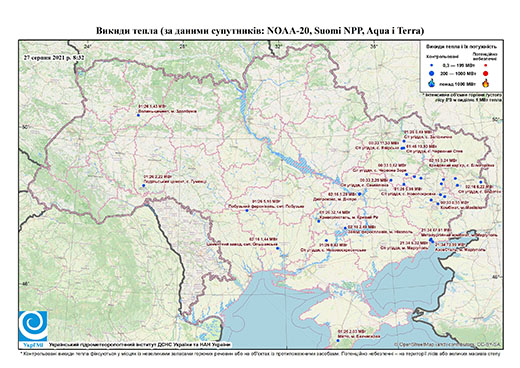Select the blue marker at Dnipro city

360,194
